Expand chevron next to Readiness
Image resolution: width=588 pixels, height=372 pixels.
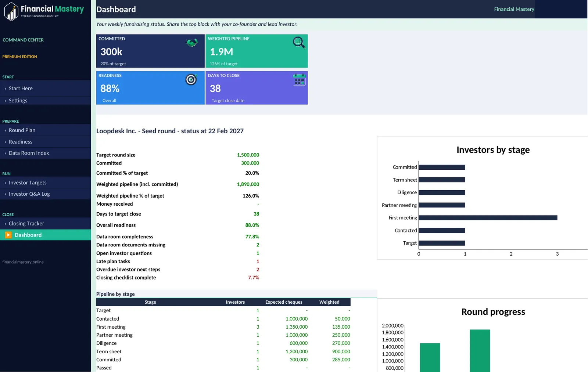[5, 142]
